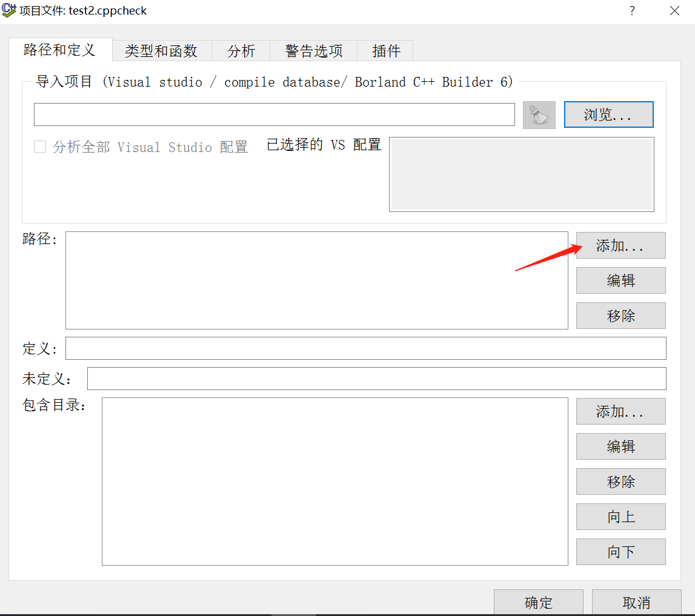Focus the import project path field
The image size is (695, 616).
(274, 114)
